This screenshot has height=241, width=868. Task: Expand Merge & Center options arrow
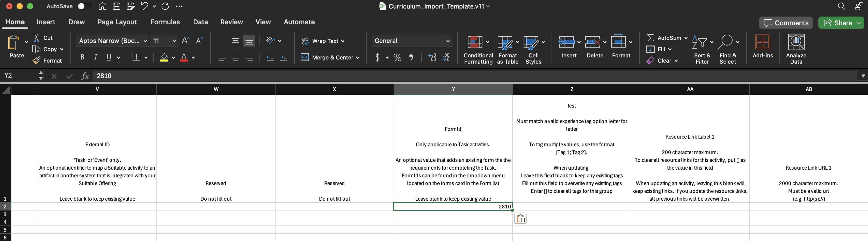coord(358,58)
